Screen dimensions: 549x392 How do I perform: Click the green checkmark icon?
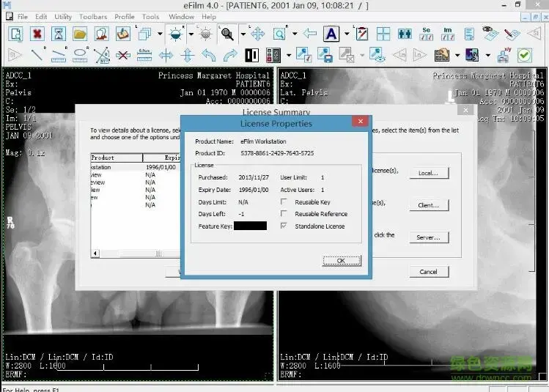coord(524,55)
